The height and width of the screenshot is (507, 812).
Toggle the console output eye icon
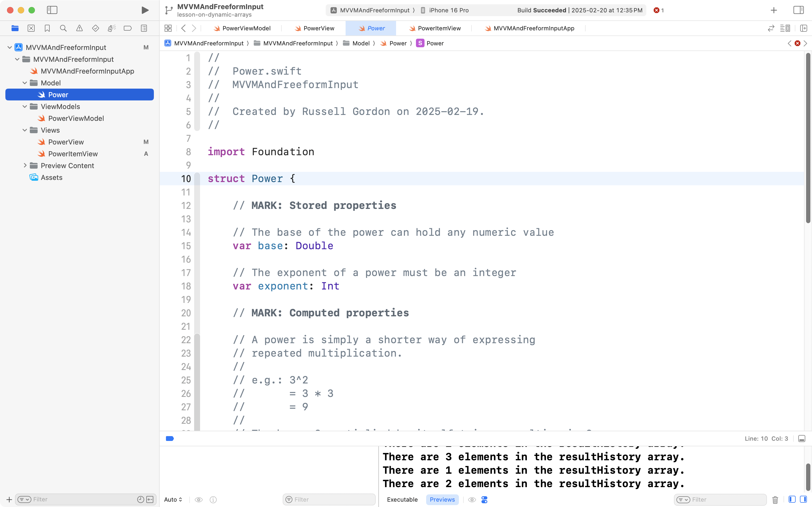coord(472,500)
